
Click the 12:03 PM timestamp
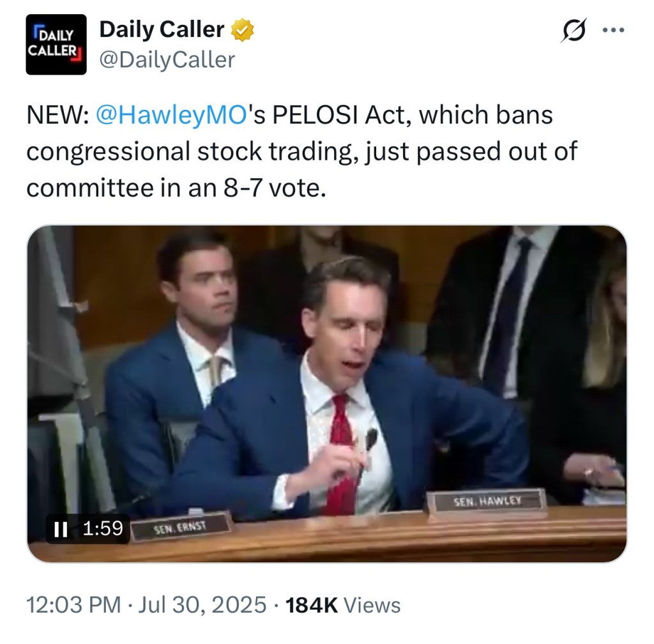[x=72, y=603]
